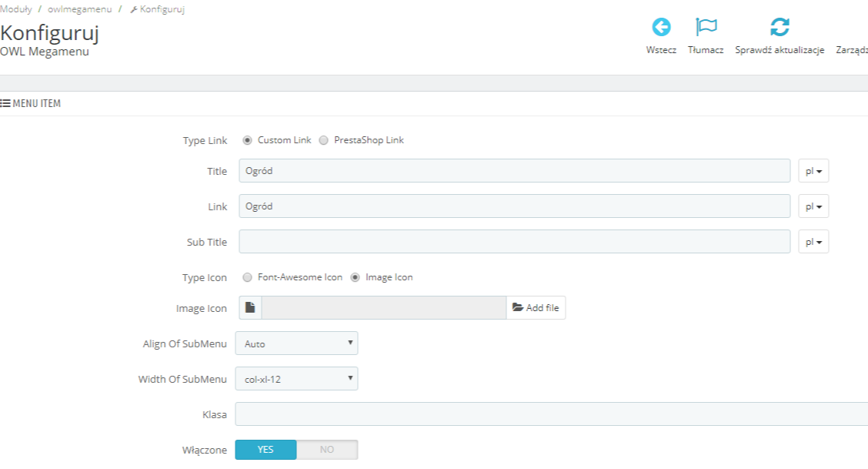
Task: Click the Type Link label
Action: click(x=205, y=141)
